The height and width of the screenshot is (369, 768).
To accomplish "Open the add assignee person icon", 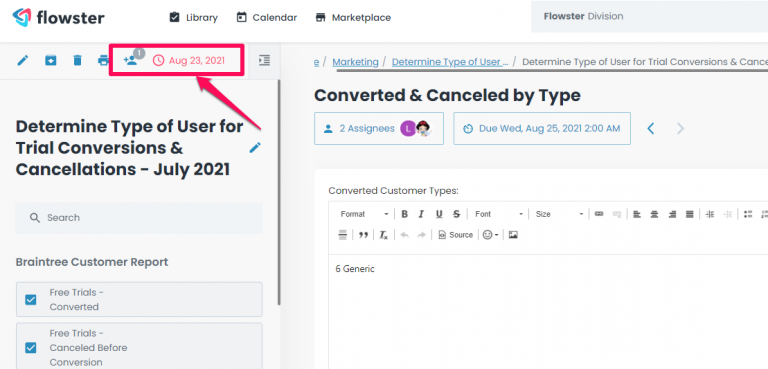I will point(130,60).
